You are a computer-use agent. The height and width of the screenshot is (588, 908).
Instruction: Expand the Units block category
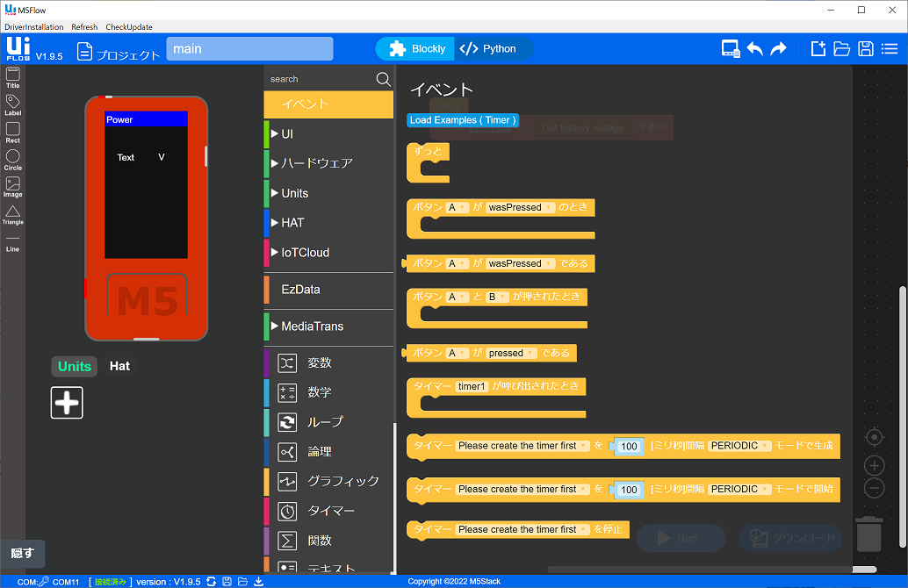click(328, 193)
